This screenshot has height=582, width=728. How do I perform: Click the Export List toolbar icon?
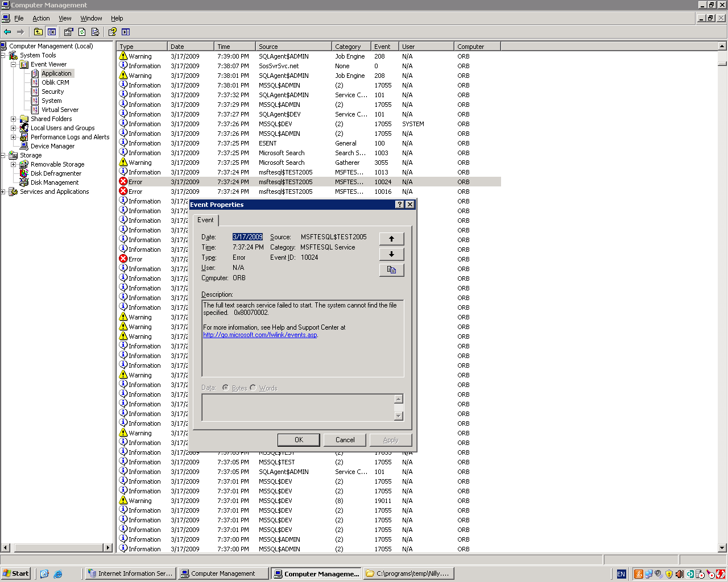(x=95, y=32)
